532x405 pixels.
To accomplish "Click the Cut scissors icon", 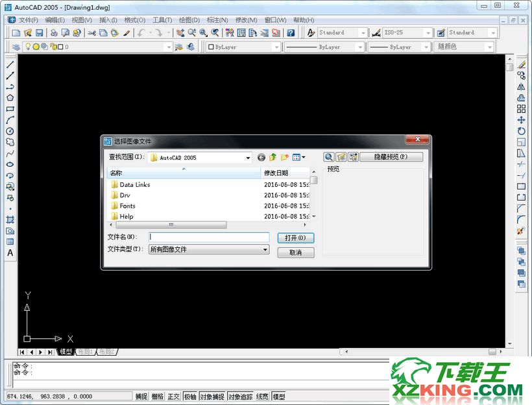I will point(92,32).
